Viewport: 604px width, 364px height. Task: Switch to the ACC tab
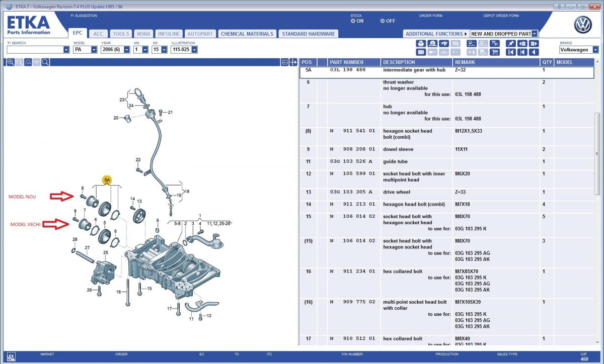point(98,34)
